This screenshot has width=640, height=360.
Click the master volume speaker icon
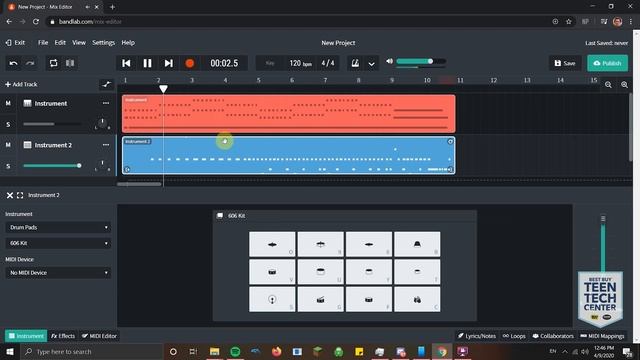pos(389,61)
